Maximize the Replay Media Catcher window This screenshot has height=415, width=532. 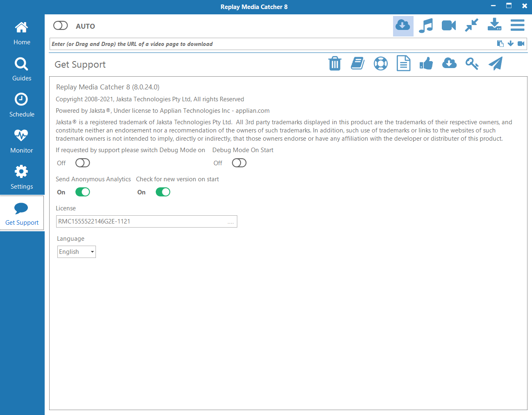point(509,6)
